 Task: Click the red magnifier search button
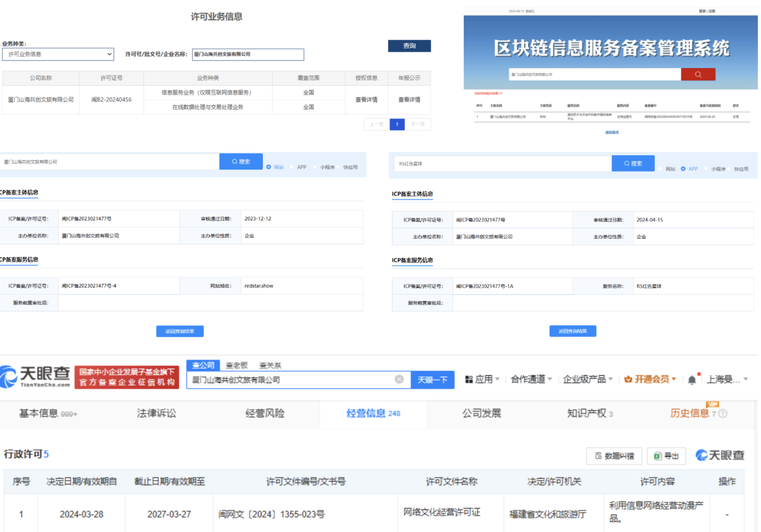698,74
